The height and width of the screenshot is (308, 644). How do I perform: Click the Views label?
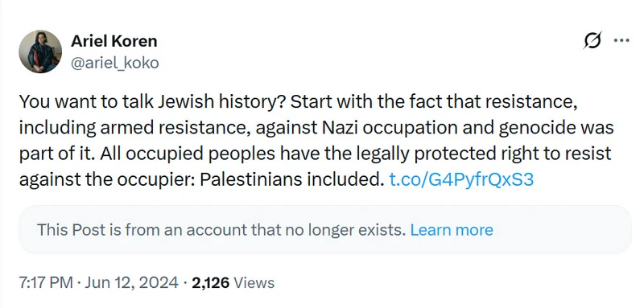click(x=254, y=282)
